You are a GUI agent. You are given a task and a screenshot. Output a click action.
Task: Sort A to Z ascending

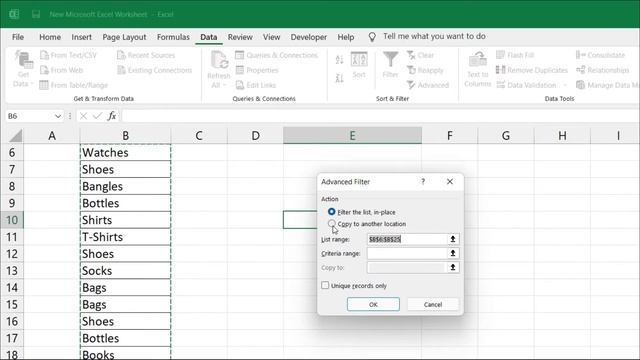pos(339,60)
